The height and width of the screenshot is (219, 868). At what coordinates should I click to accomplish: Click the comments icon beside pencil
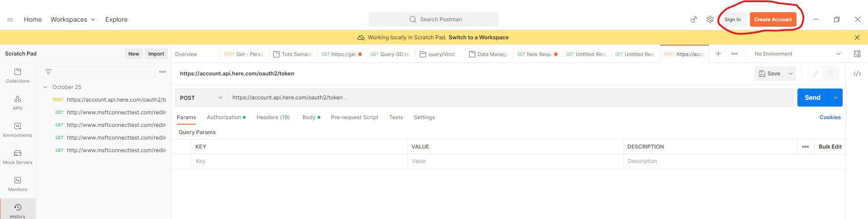click(x=830, y=74)
